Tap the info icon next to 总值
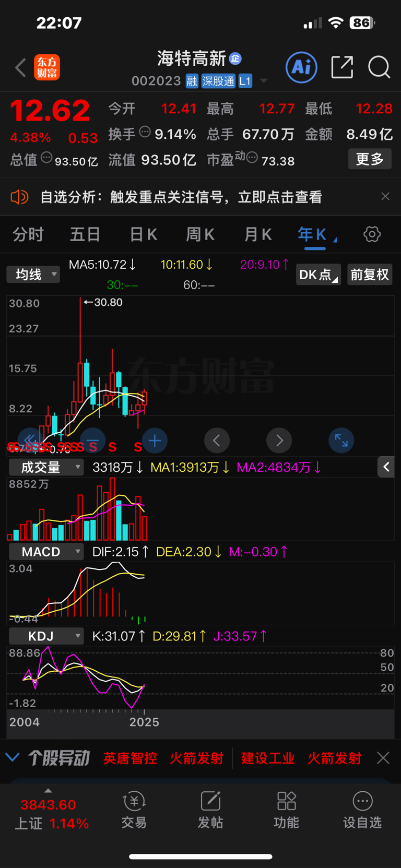The height and width of the screenshot is (868, 401). (x=46, y=158)
